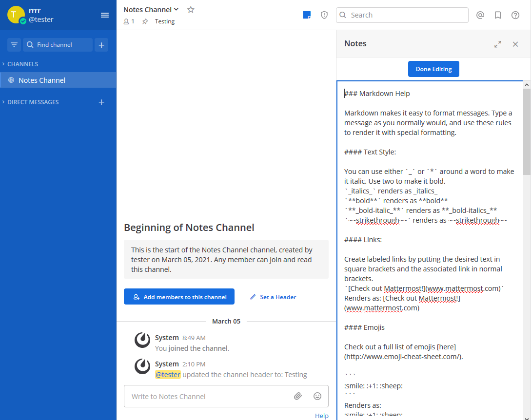The height and width of the screenshot is (420, 531).
Task: Open the emoji picker in message box
Action: [317, 396]
